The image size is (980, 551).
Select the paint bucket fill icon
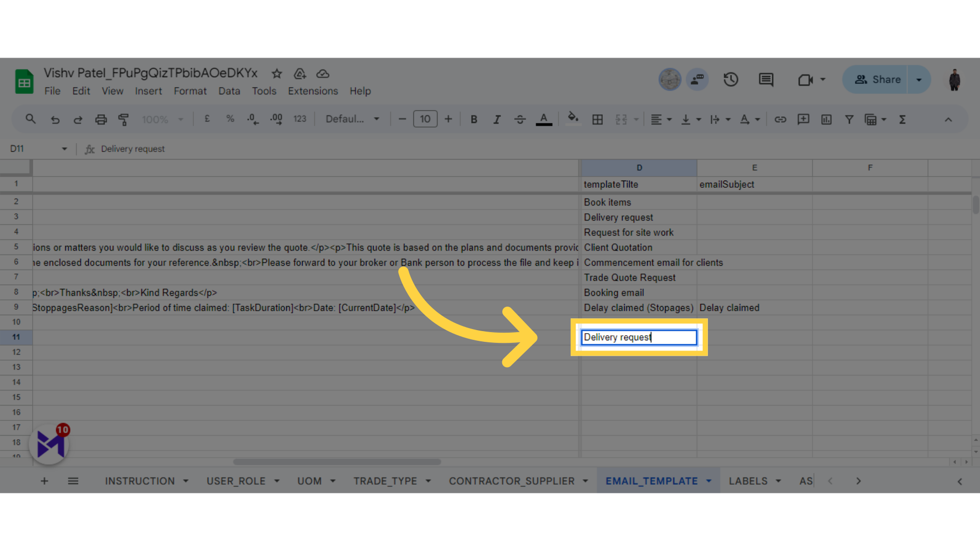(572, 119)
